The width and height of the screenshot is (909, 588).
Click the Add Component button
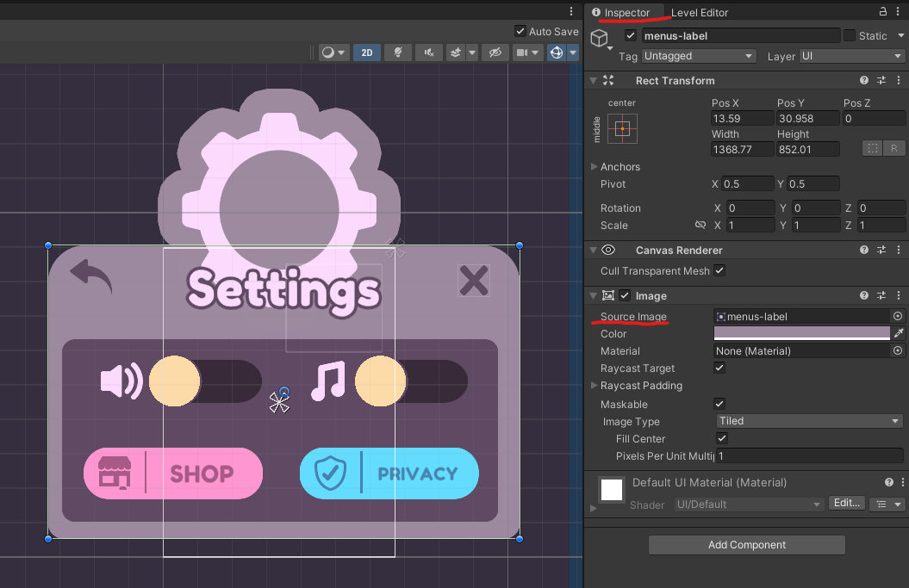pos(746,544)
